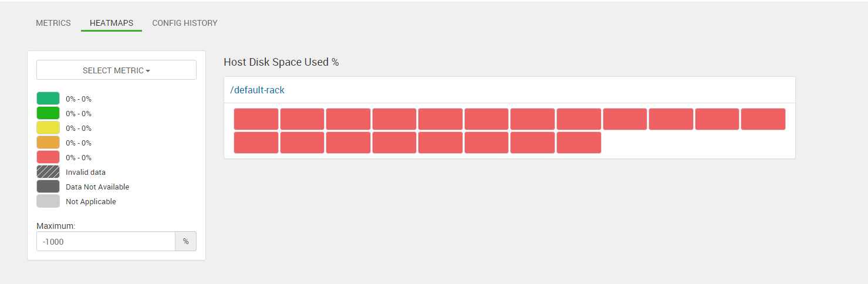Open the /default-rack link
The height and width of the screenshot is (284, 868).
coord(257,90)
